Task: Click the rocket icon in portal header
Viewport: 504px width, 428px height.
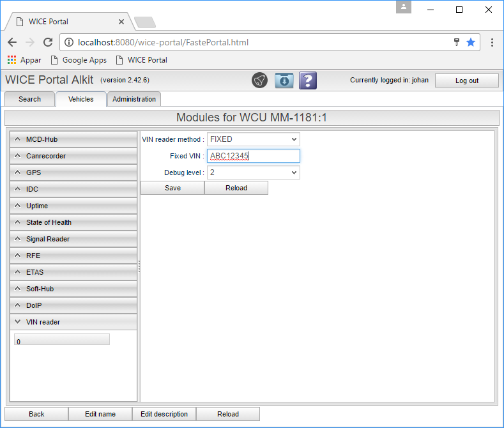Action: coord(259,80)
